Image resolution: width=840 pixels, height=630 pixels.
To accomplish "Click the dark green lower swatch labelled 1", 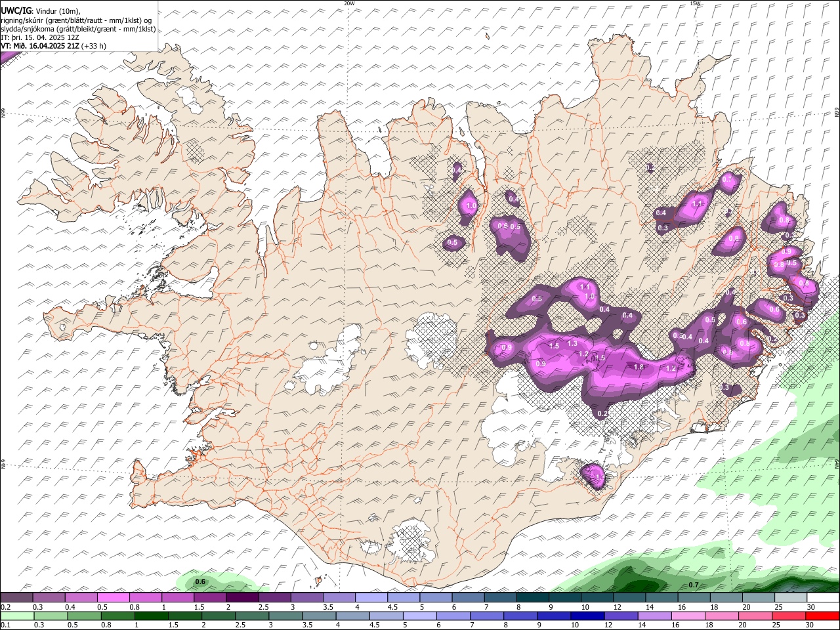I will 152,616.
